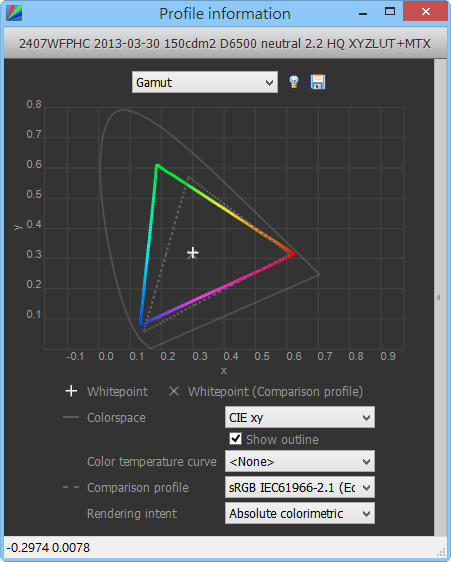The height and width of the screenshot is (562, 451).
Task: Expand the side panel with the arrow handle
Action: click(438, 297)
